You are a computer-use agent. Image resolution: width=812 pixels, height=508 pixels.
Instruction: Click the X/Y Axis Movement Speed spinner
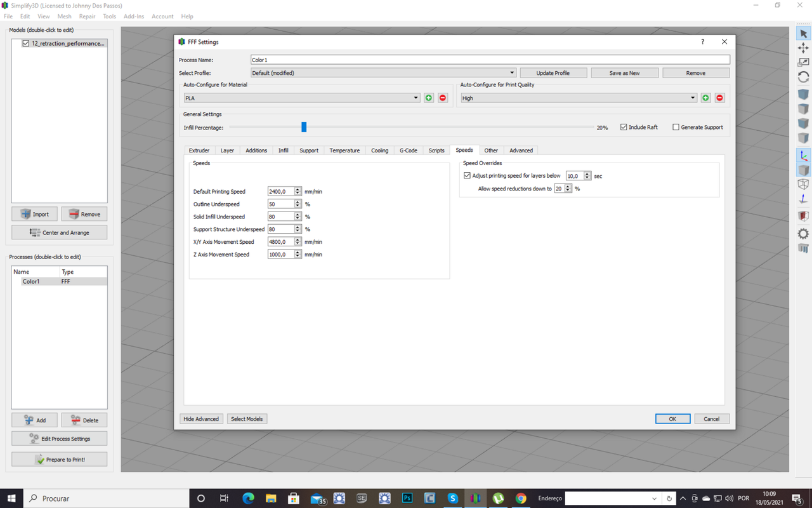coord(298,242)
